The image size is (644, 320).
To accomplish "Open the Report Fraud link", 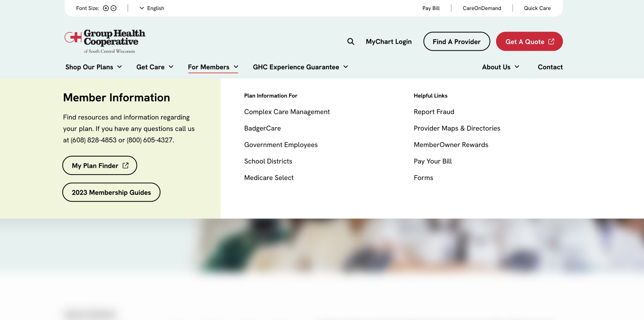I will 434,112.
